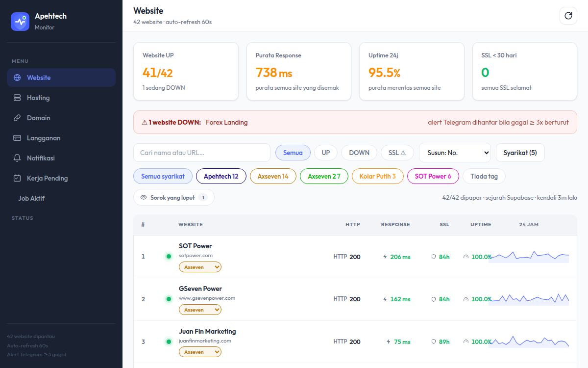Click the Purata Response 738 ms card
Screen dimensions: 588x368
click(299, 72)
